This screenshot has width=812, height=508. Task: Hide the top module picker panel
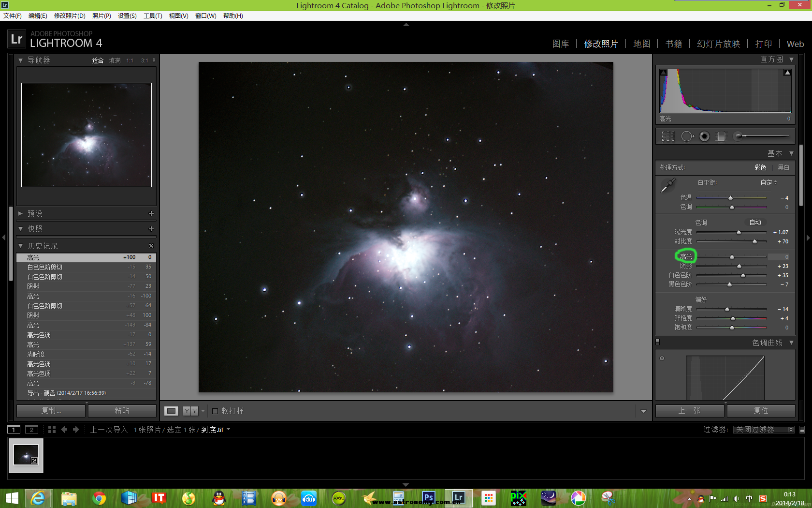click(406, 24)
